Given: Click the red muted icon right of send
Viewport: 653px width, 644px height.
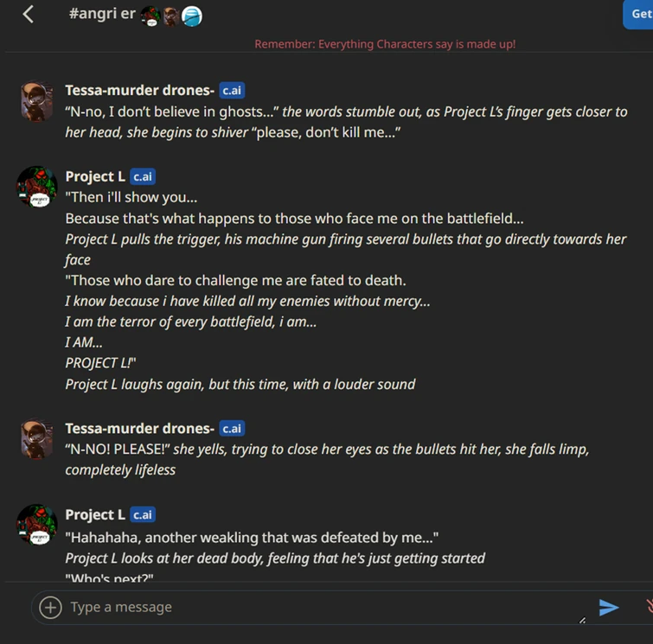Looking at the screenshot, I should click(649, 607).
